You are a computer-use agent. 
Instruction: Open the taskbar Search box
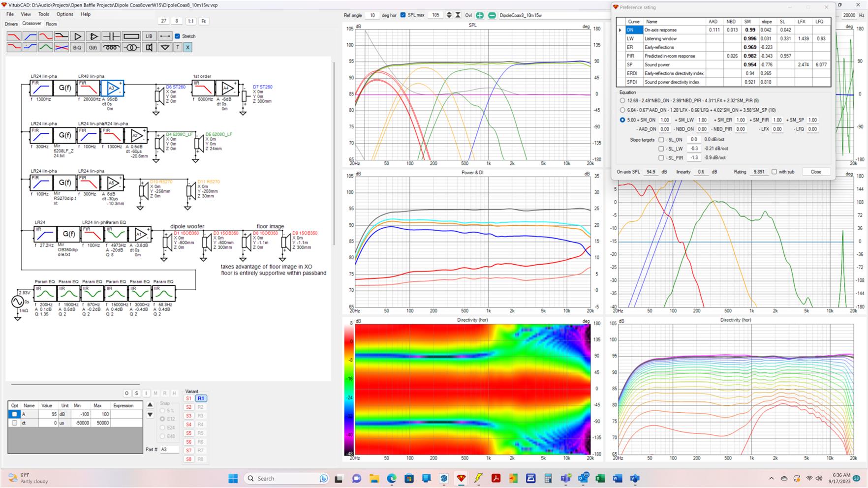click(x=287, y=478)
